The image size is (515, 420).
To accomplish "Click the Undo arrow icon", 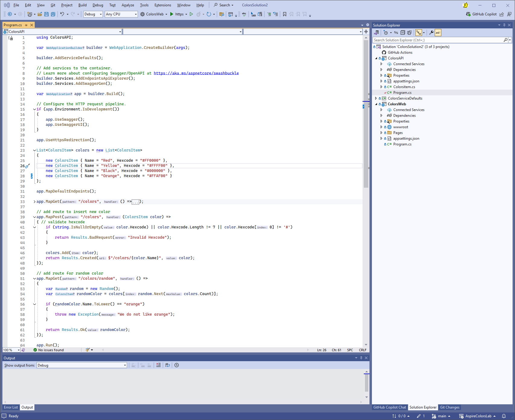I will 62,14.
